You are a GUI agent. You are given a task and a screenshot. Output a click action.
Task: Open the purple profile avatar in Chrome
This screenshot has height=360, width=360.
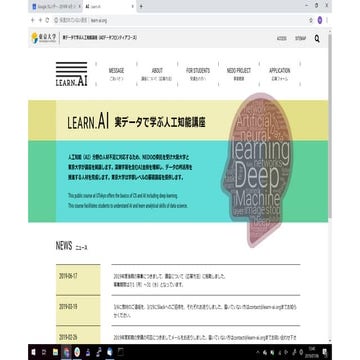(320, 20)
